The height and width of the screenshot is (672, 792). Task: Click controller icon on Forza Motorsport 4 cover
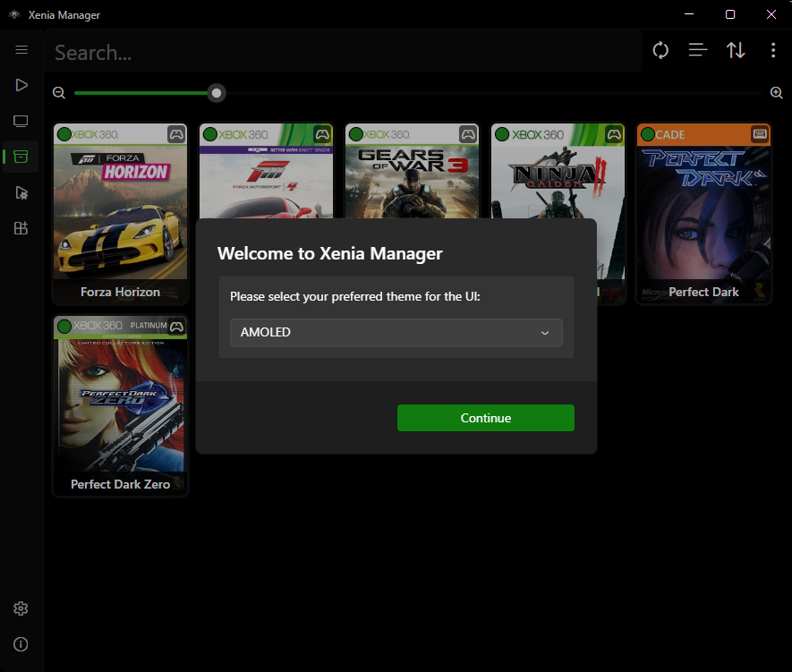322,134
